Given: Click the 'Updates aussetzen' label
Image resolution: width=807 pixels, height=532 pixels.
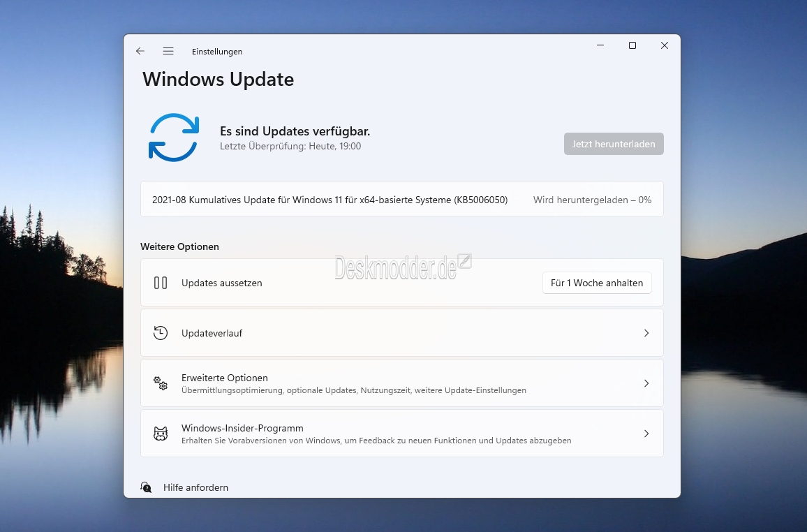Looking at the screenshot, I should click(222, 283).
